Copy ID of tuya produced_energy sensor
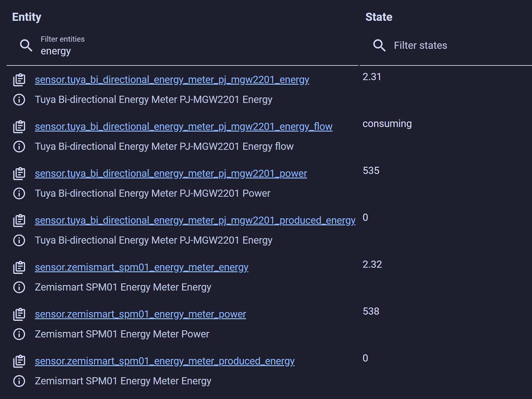Screen dimensions: 532x399 pos(19,220)
